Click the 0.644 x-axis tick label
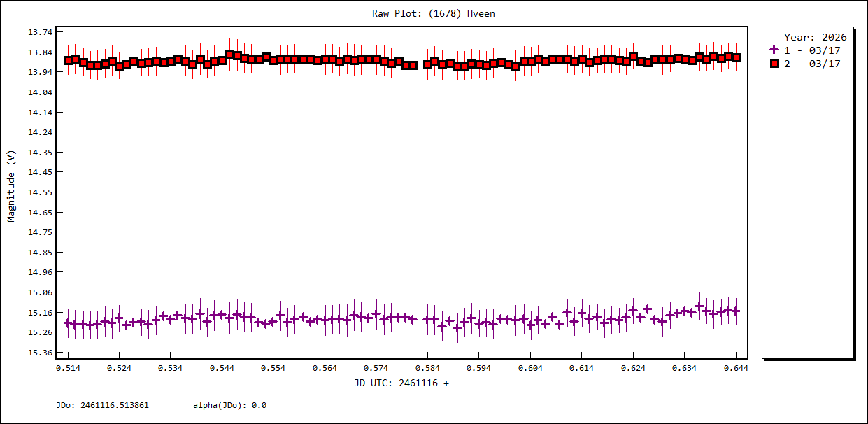The width and height of the screenshot is (868, 424). [x=736, y=368]
